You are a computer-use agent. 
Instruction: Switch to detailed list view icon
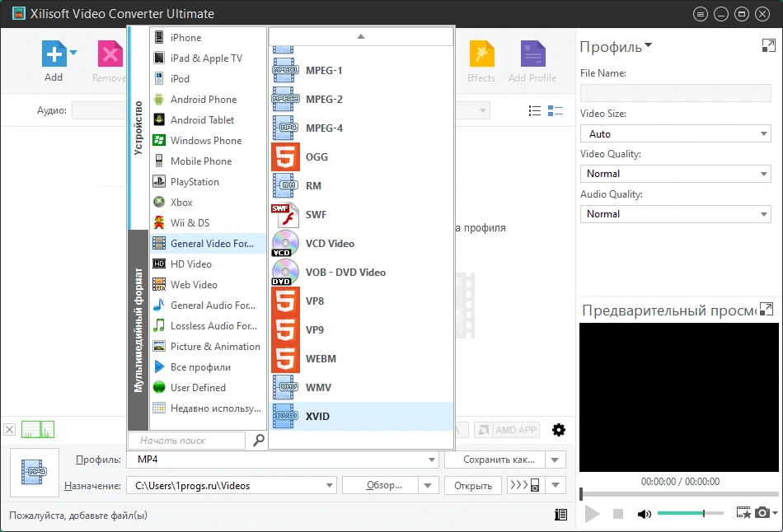(x=556, y=111)
